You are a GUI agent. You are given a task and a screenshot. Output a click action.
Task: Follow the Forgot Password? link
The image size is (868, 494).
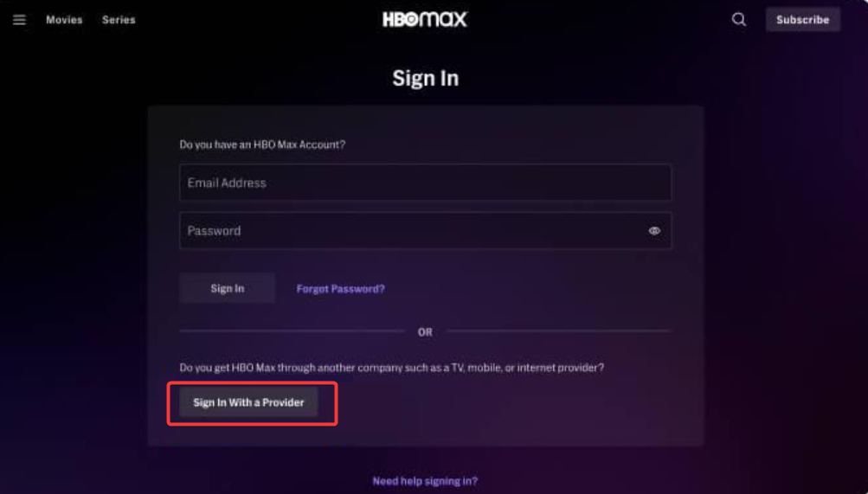[x=340, y=289]
